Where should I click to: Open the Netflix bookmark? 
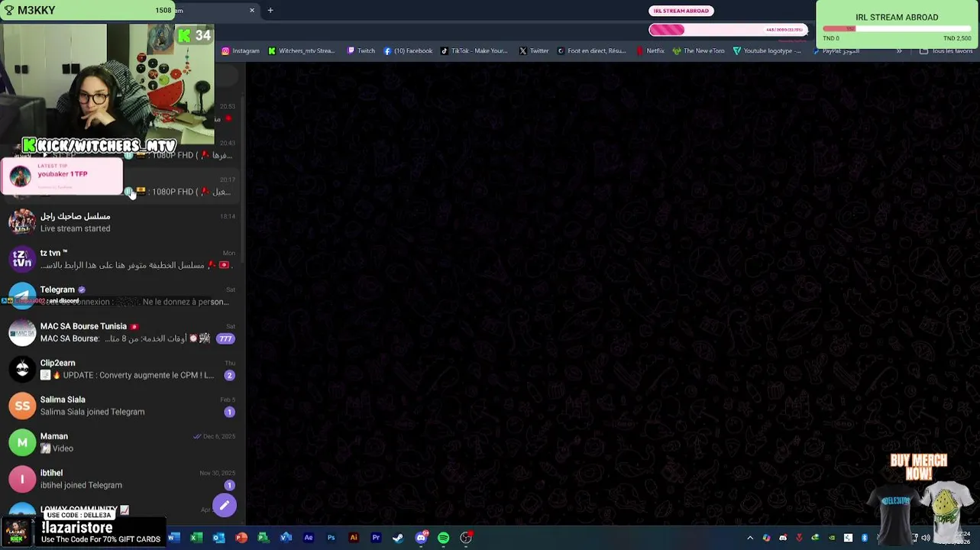point(651,51)
